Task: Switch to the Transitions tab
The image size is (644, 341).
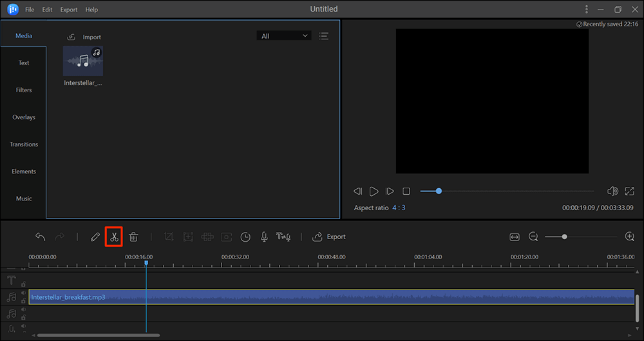Action: pos(24,144)
